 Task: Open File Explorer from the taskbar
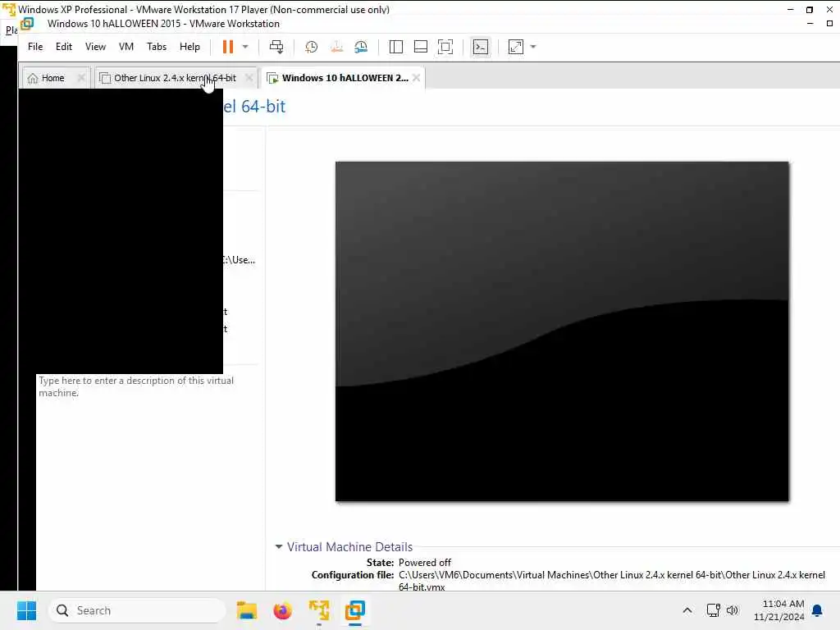(247, 610)
